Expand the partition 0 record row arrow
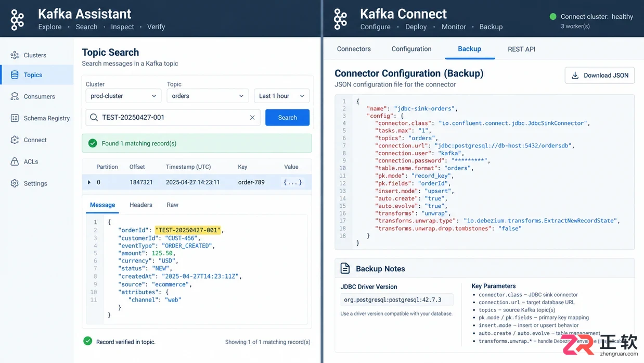Image resolution: width=644 pixels, height=363 pixels. pyautogui.click(x=89, y=182)
